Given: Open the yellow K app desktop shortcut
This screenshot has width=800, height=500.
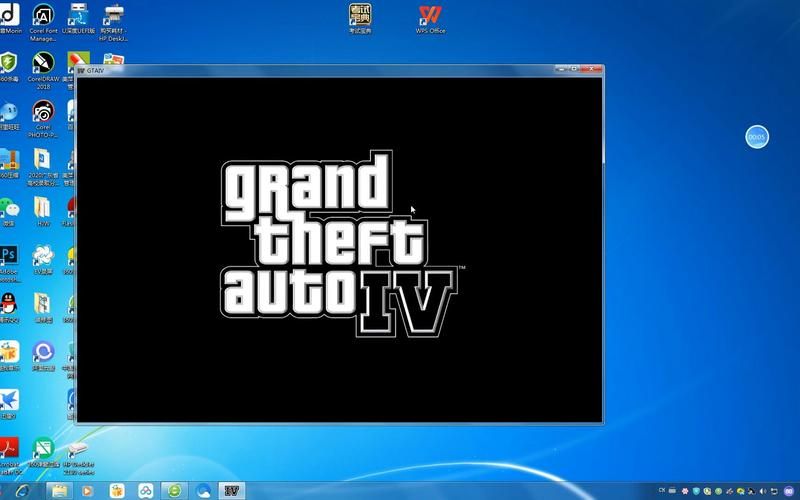Looking at the screenshot, I should tap(9, 356).
